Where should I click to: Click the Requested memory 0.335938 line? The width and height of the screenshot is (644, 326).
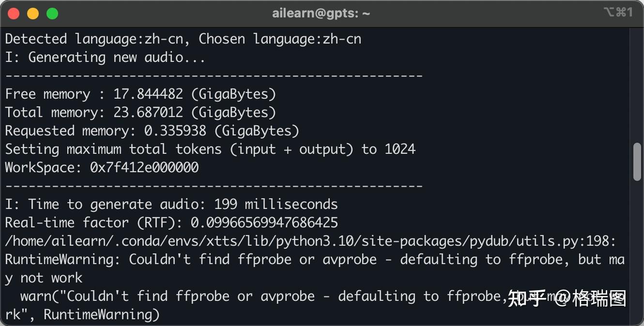(x=152, y=131)
